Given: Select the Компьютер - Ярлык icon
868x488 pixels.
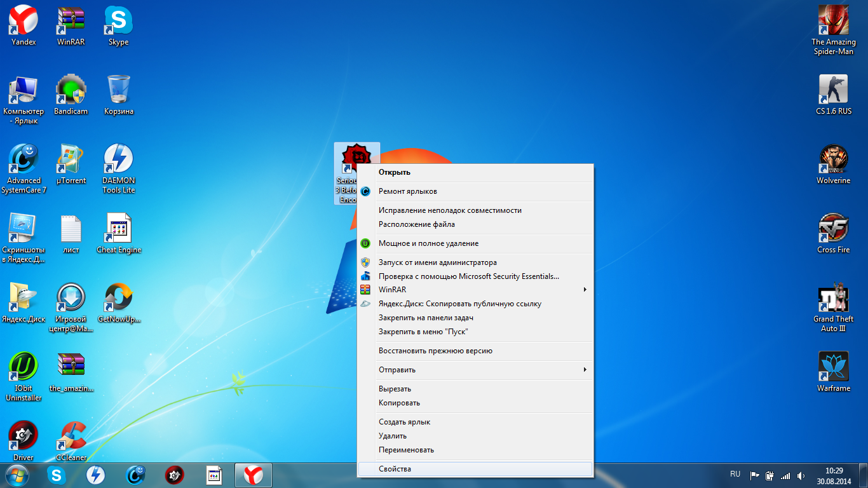Looking at the screenshot, I should coord(24,100).
